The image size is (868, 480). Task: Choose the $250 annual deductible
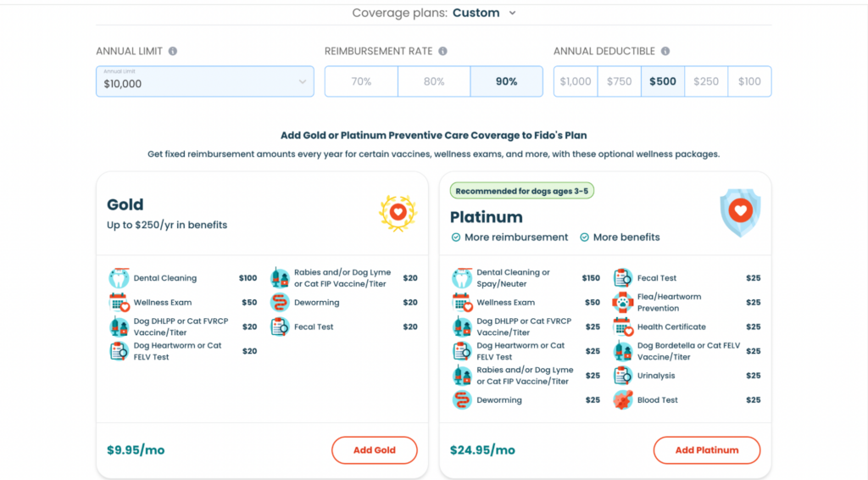point(706,81)
